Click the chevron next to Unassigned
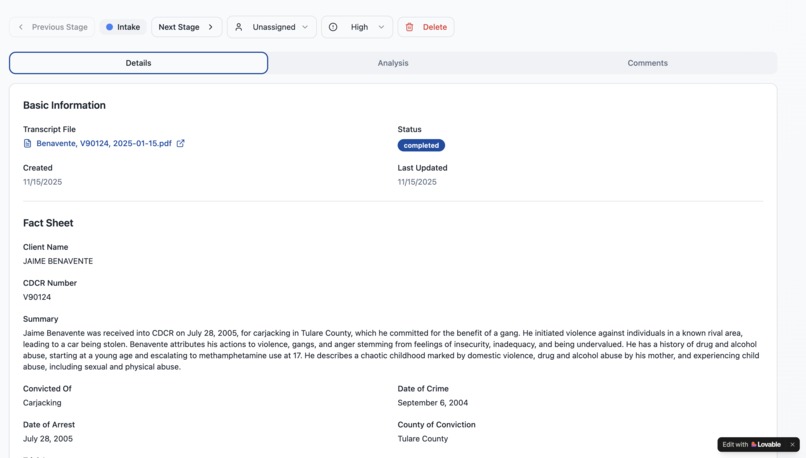This screenshot has width=806, height=458. (x=305, y=27)
